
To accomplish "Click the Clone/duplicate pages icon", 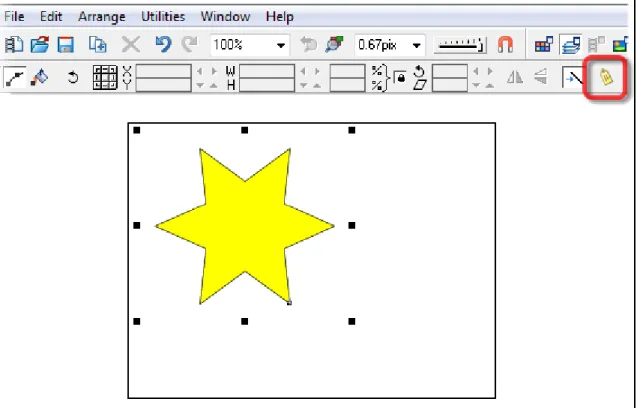I will click(x=98, y=45).
